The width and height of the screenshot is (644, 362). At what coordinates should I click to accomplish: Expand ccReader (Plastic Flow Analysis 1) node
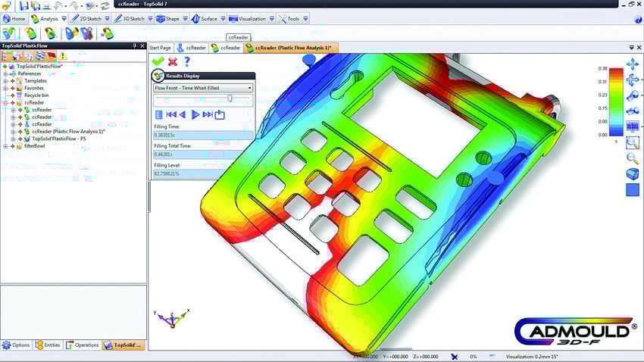click(x=13, y=132)
